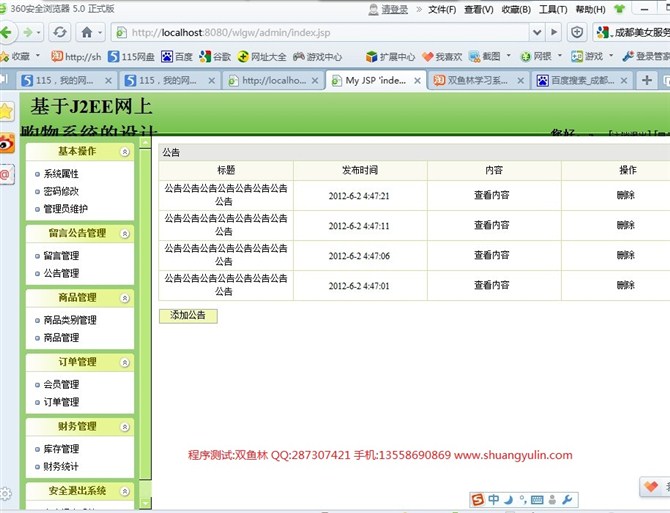Toggle Chinese/English mode in Sogou IME bar

point(494,499)
